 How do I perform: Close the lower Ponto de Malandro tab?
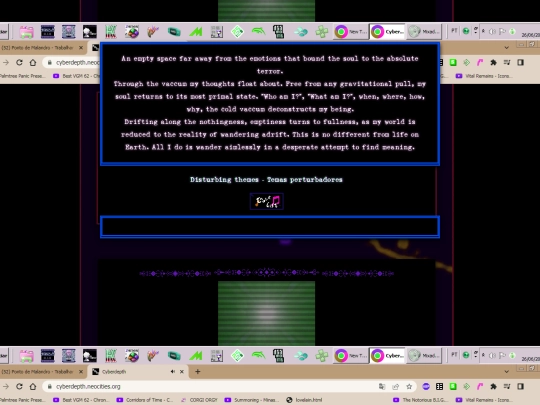click(x=81, y=372)
